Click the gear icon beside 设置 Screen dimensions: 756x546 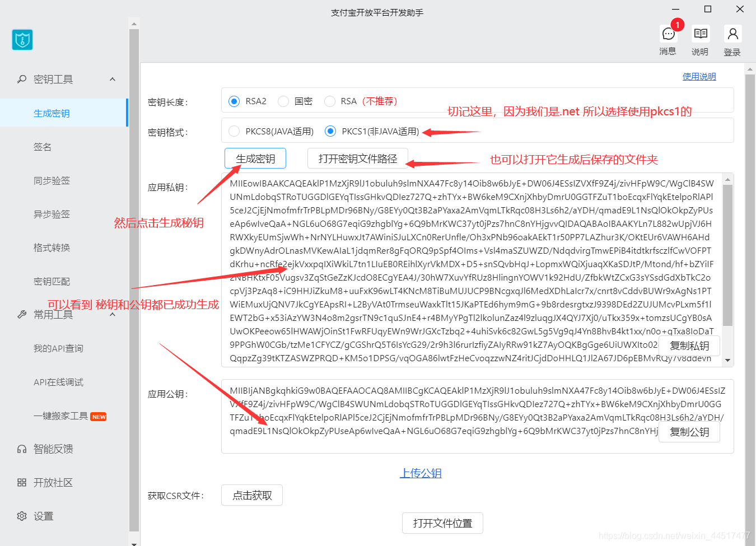coord(22,516)
